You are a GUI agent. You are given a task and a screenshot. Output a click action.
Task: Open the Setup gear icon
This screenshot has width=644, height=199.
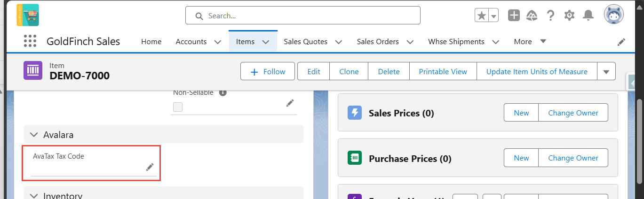coord(569,15)
